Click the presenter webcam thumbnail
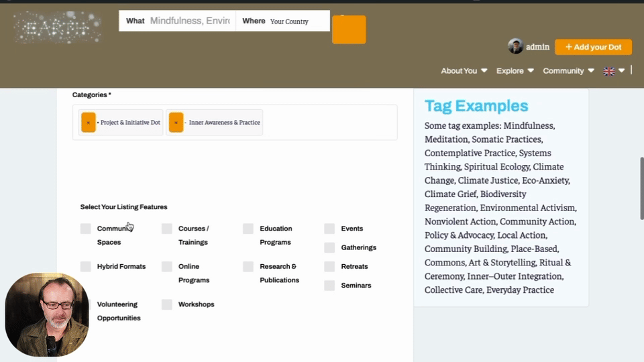Viewport: 644px width, 362px height. point(47,315)
